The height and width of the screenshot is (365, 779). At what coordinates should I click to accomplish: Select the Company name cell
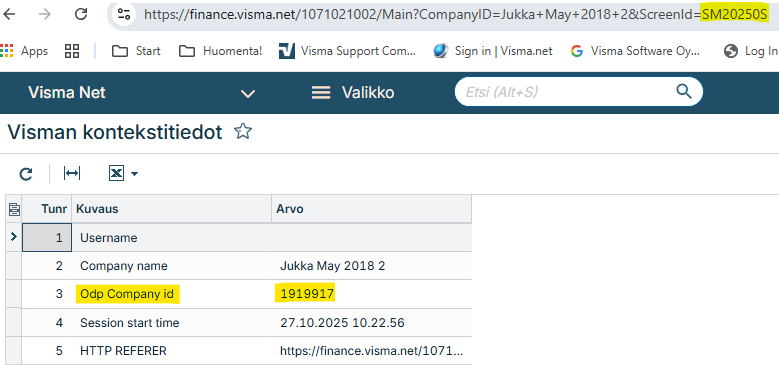coord(172,266)
